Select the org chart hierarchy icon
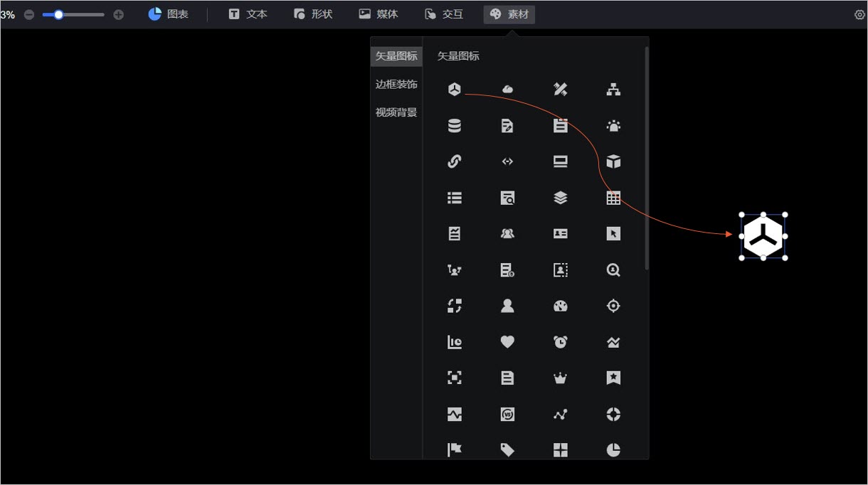 (x=613, y=89)
